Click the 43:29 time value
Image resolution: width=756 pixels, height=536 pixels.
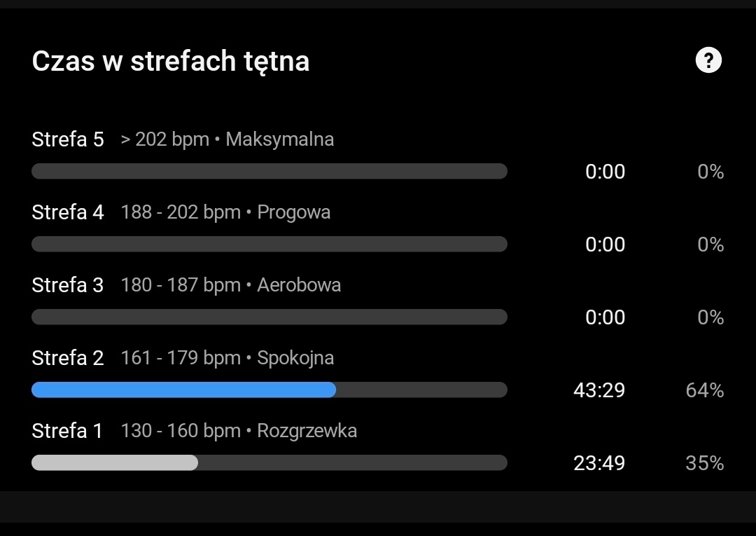[x=598, y=390]
